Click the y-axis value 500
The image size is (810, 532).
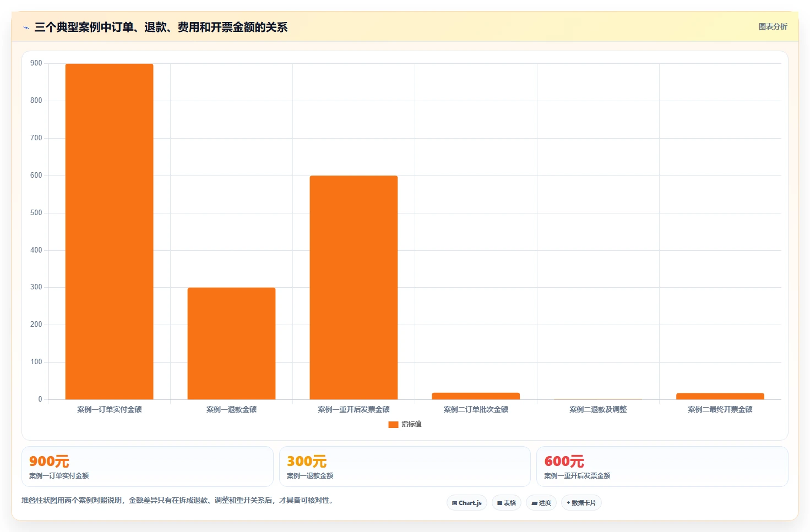click(36, 213)
